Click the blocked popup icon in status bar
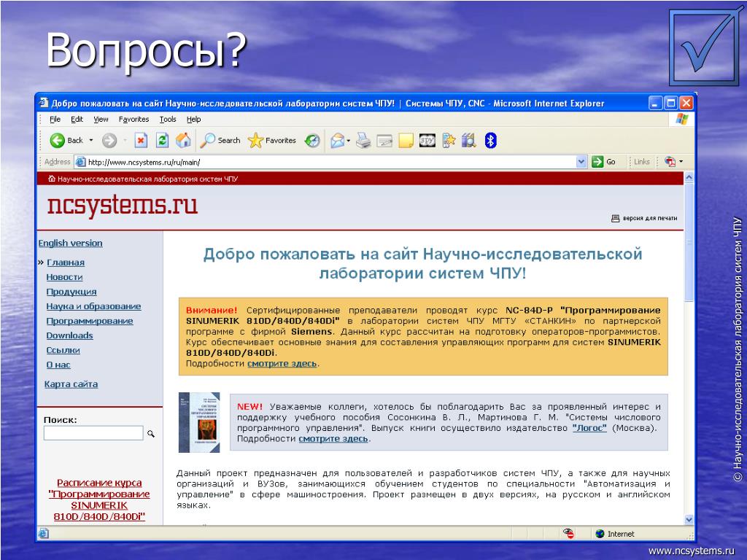 pos(568,534)
